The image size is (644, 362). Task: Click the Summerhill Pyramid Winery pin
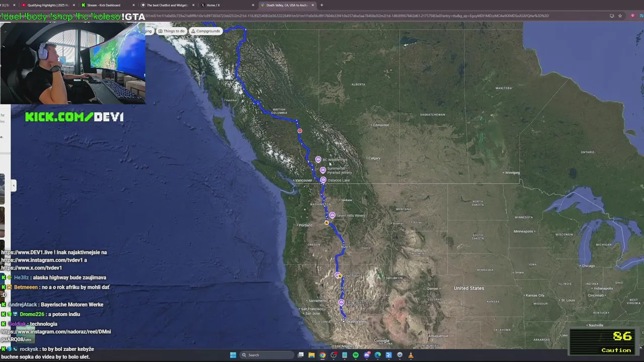(x=323, y=170)
